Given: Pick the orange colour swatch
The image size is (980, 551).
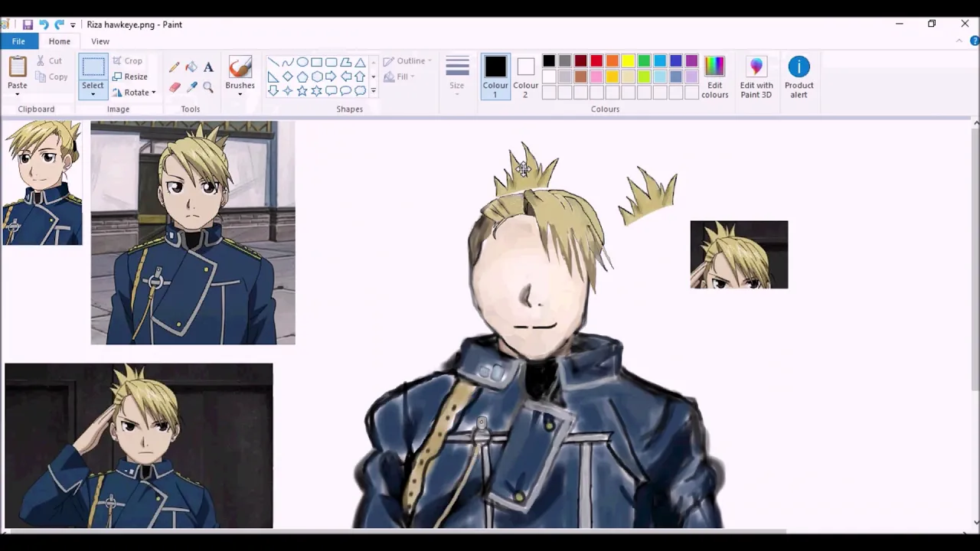Looking at the screenshot, I should 612,61.
